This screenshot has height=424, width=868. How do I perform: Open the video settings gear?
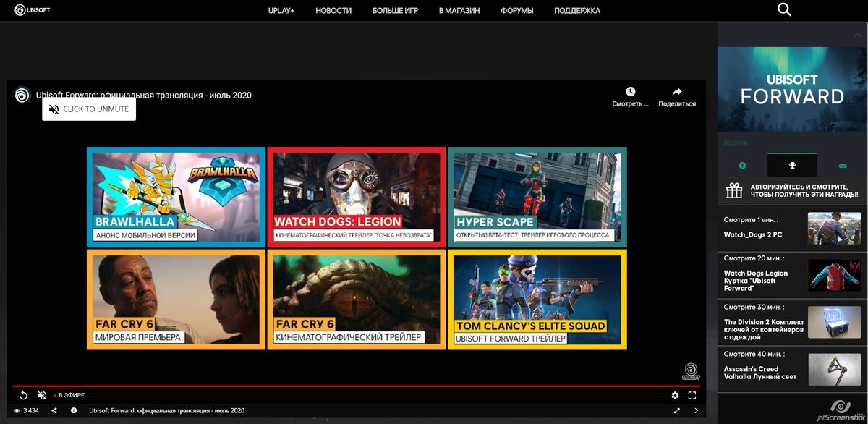675,395
